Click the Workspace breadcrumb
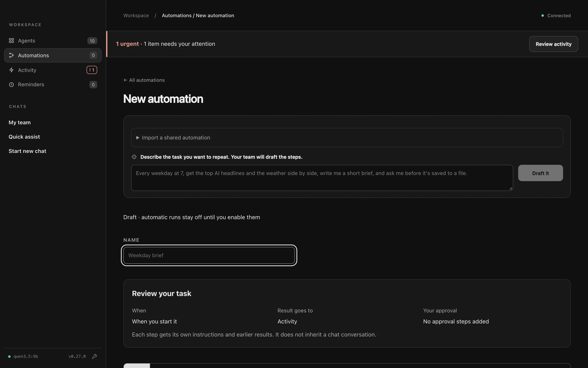This screenshot has height=368, width=588. point(136,16)
